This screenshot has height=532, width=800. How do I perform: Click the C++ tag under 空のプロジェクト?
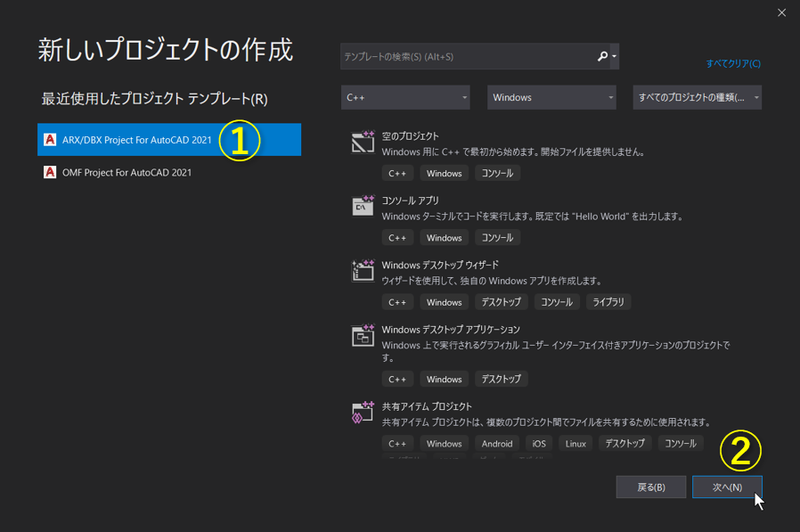click(x=397, y=173)
